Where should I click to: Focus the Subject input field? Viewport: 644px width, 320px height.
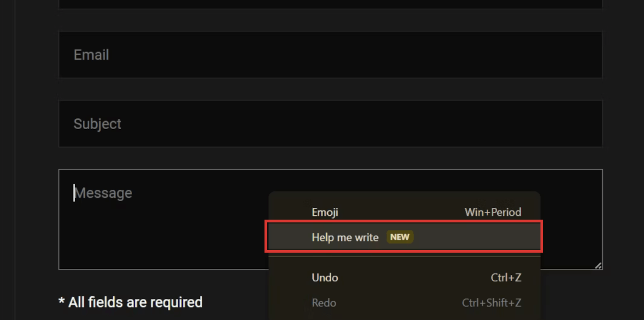tap(331, 124)
